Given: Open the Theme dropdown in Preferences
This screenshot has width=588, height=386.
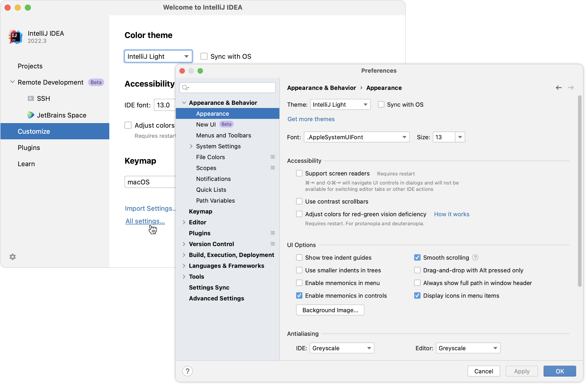Looking at the screenshot, I should [340, 105].
